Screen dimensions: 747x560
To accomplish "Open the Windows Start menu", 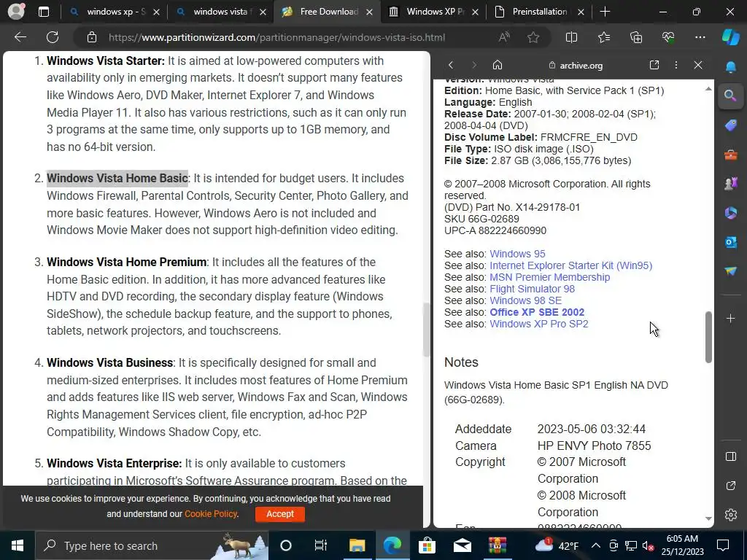I will click(x=18, y=545).
